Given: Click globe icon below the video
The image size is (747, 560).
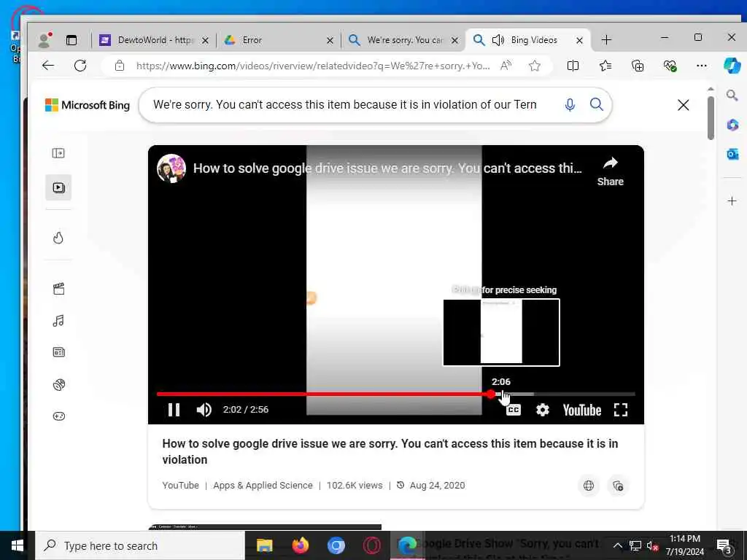Looking at the screenshot, I should pyautogui.click(x=589, y=486).
